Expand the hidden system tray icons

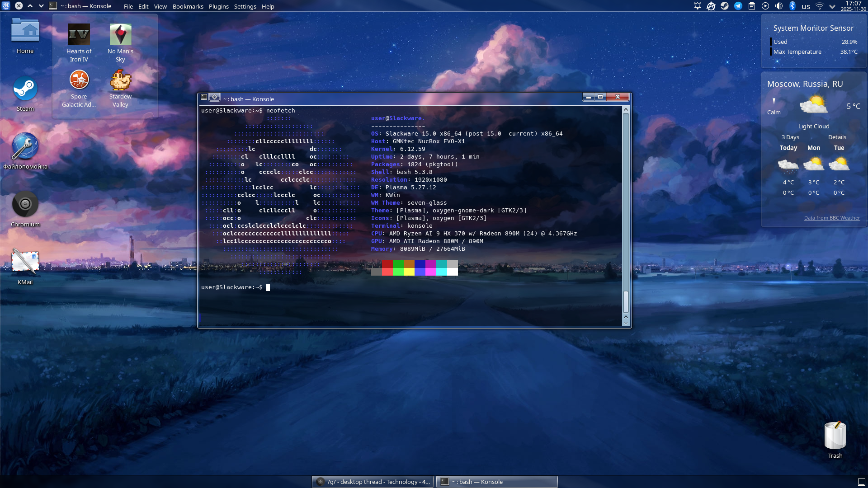(x=832, y=6)
